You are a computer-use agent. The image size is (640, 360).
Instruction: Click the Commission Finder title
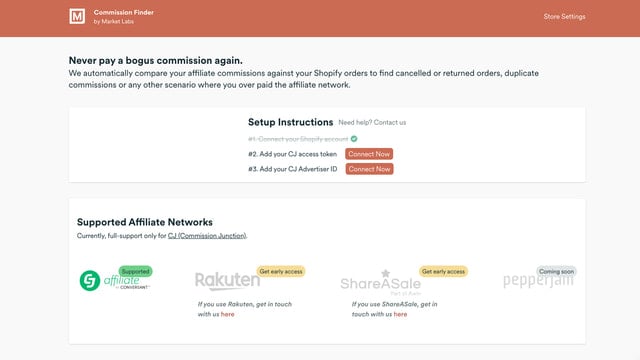tap(124, 12)
